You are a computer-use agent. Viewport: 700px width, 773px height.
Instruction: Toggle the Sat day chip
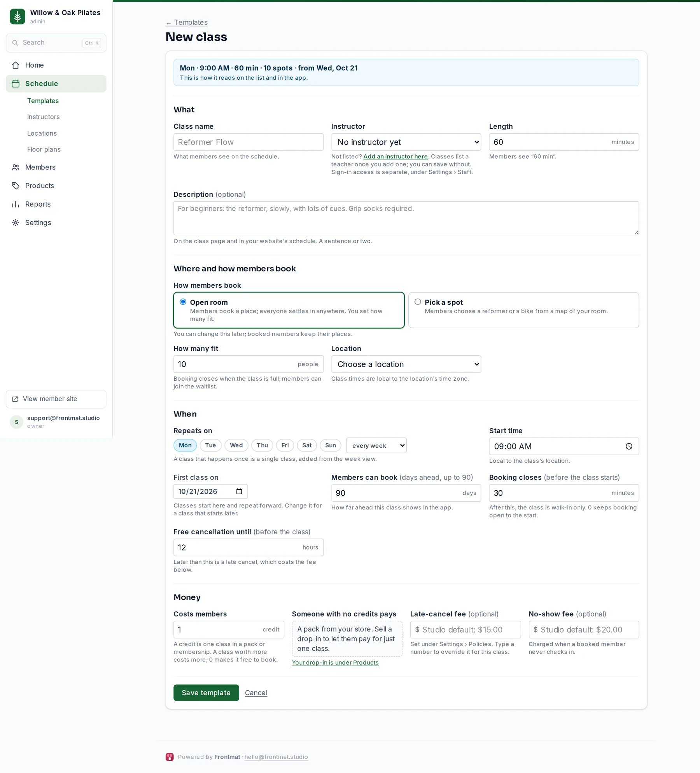[x=307, y=445]
